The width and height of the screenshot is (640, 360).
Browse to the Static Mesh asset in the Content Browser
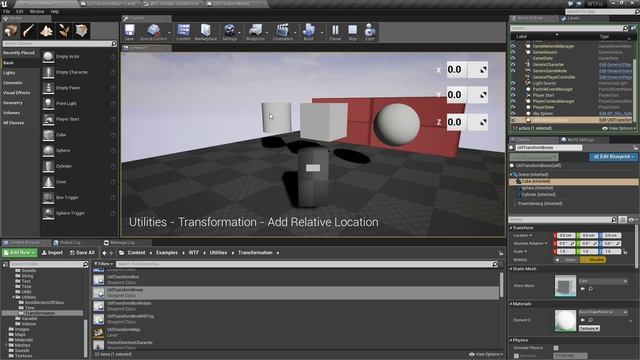pyautogui.click(x=591, y=289)
